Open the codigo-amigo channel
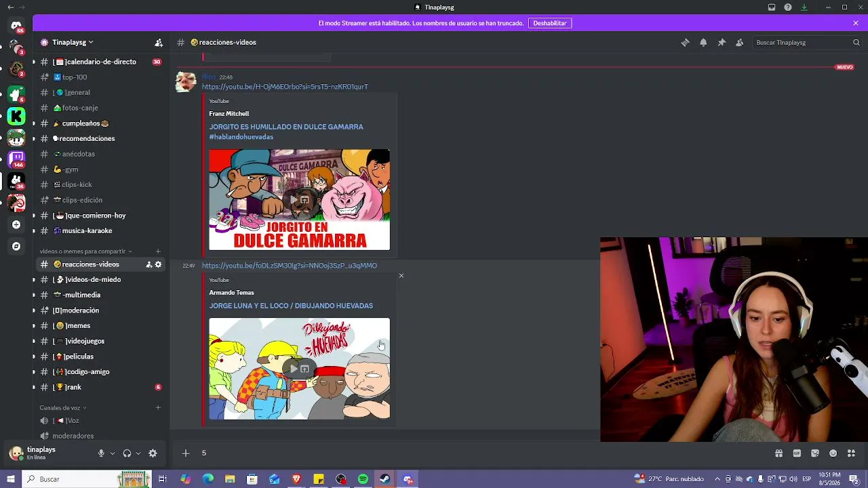The image size is (868, 488). point(100,372)
